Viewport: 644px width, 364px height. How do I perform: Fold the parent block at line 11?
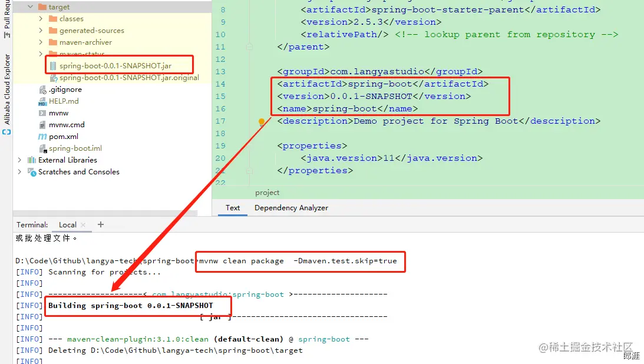[x=249, y=47]
